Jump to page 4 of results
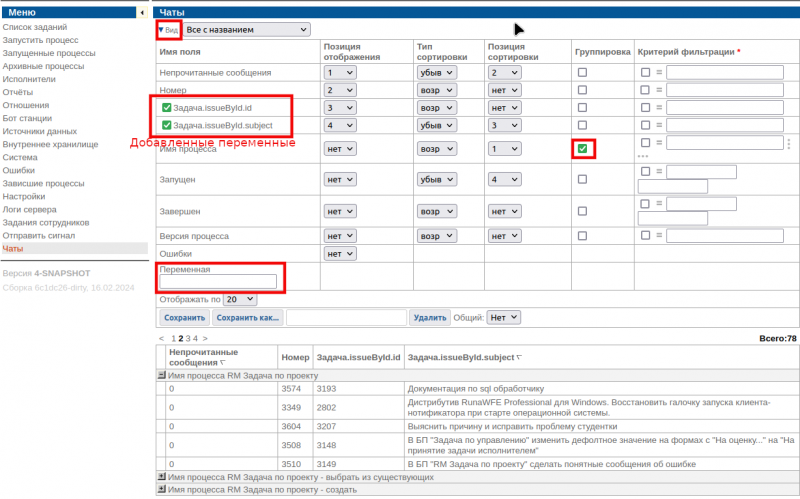This screenshot has width=800, height=499. point(196,339)
